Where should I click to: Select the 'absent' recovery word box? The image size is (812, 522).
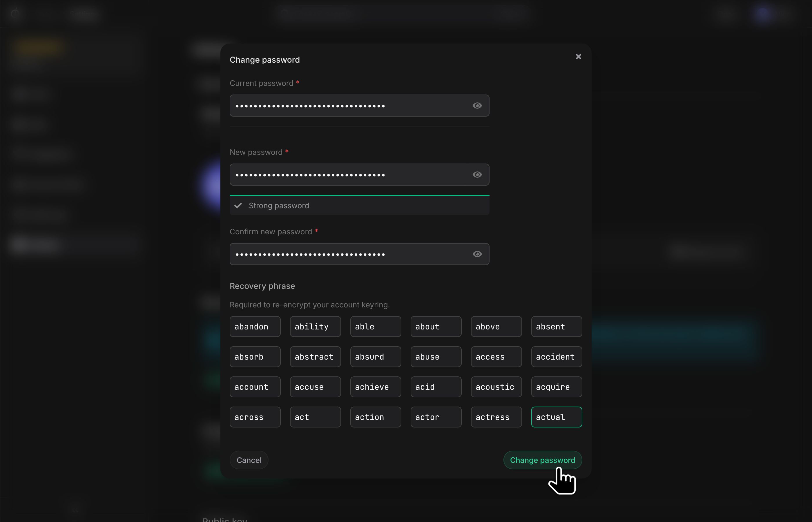pos(557,327)
